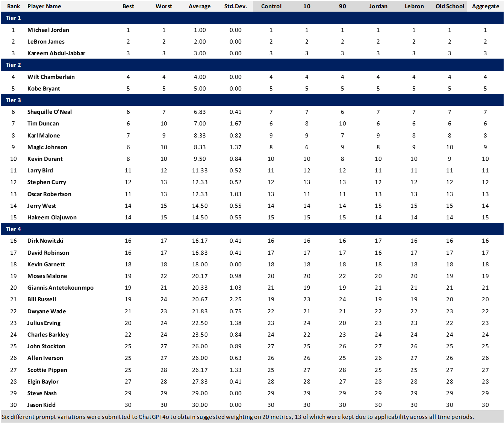
Task: Click the Jordan column header
Action: click(378, 6)
